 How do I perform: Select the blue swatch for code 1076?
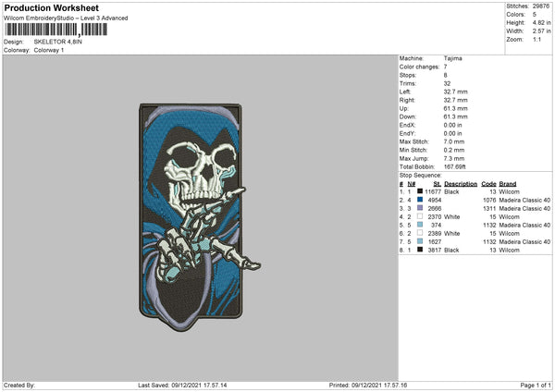(420, 200)
